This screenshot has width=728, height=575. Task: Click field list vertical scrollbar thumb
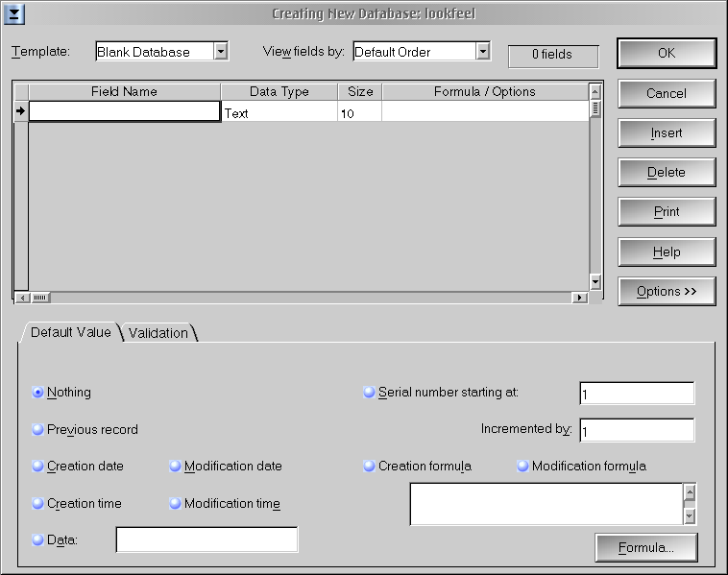[x=595, y=108]
